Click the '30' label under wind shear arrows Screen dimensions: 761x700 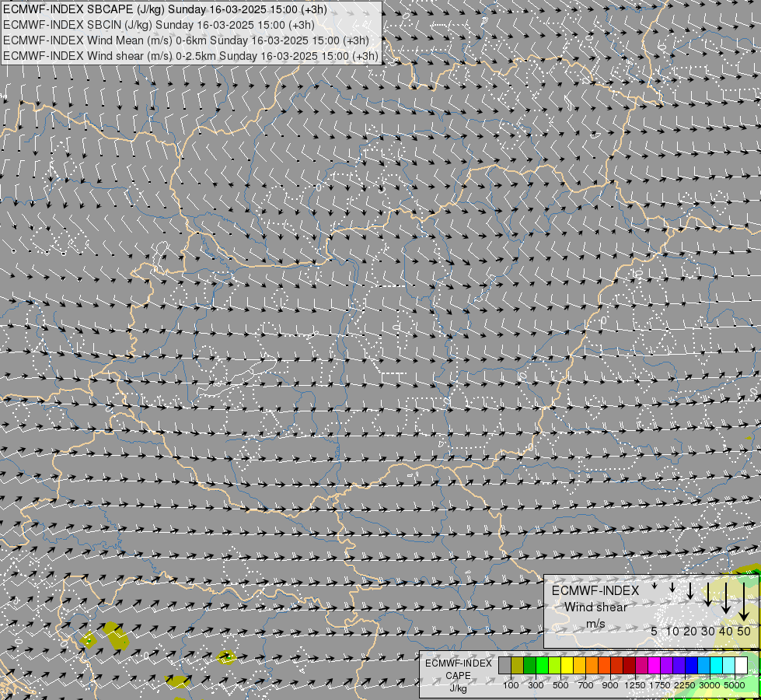click(708, 631)
